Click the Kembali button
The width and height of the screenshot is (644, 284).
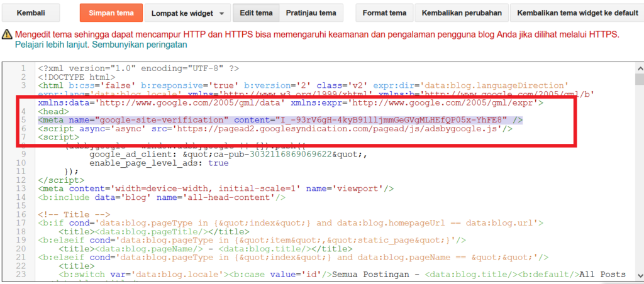point(31,13)
